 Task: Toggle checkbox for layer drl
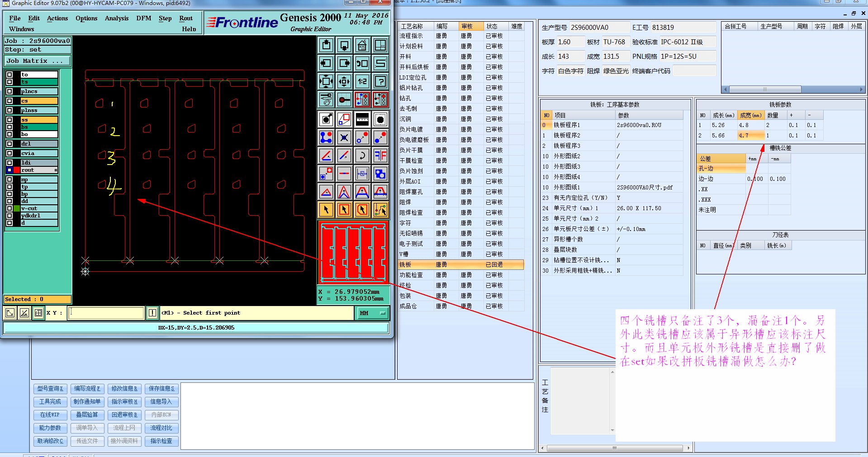(x=9, y=144)
